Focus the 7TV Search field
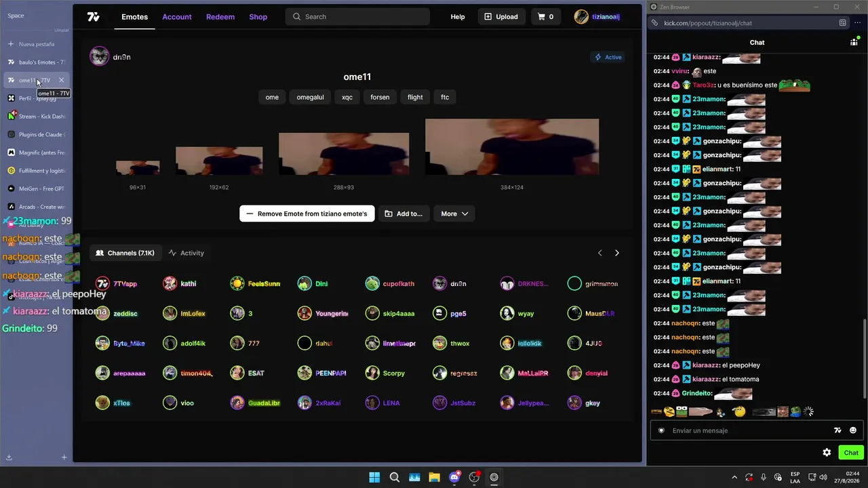The width and height of the screenshot is (868, 488). point(358,17)
